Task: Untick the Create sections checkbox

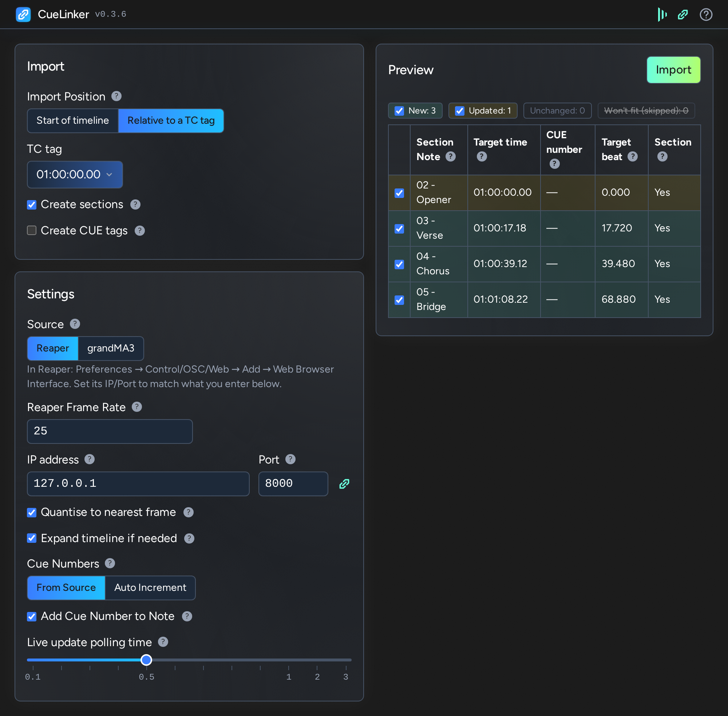Action: coord(32,204)
